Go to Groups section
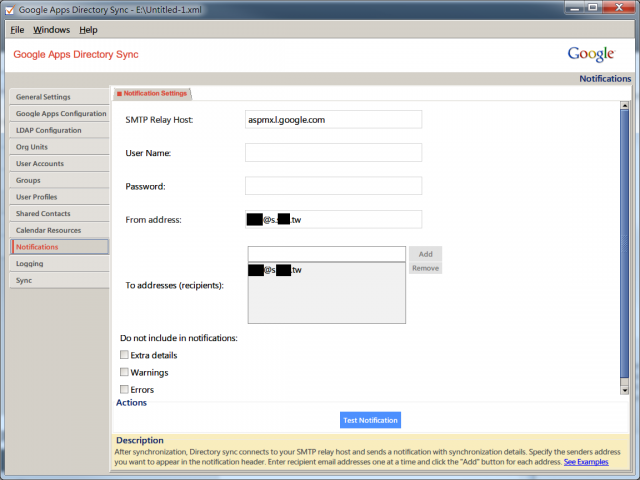 (x=60, y=180)
